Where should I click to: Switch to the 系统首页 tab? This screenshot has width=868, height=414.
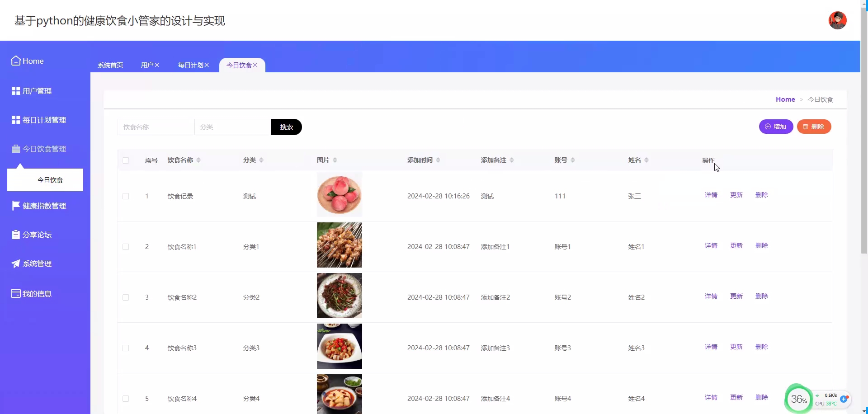(110, 65)
